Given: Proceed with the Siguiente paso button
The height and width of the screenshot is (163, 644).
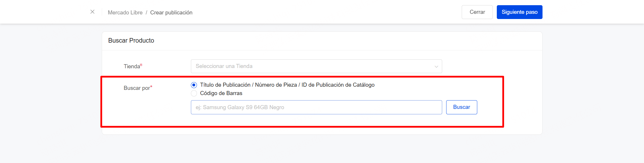Looking at the screenshot, I should (519, 12).
